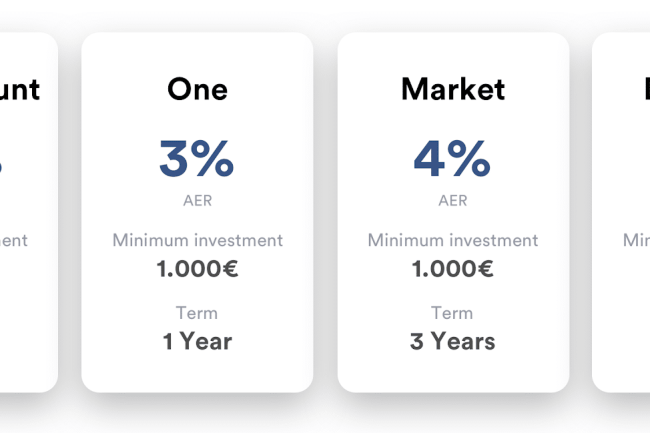Select the AER label under 4%
Image resolution: width=650 pixels, height=433 pixels.
(x=453, y=201)
